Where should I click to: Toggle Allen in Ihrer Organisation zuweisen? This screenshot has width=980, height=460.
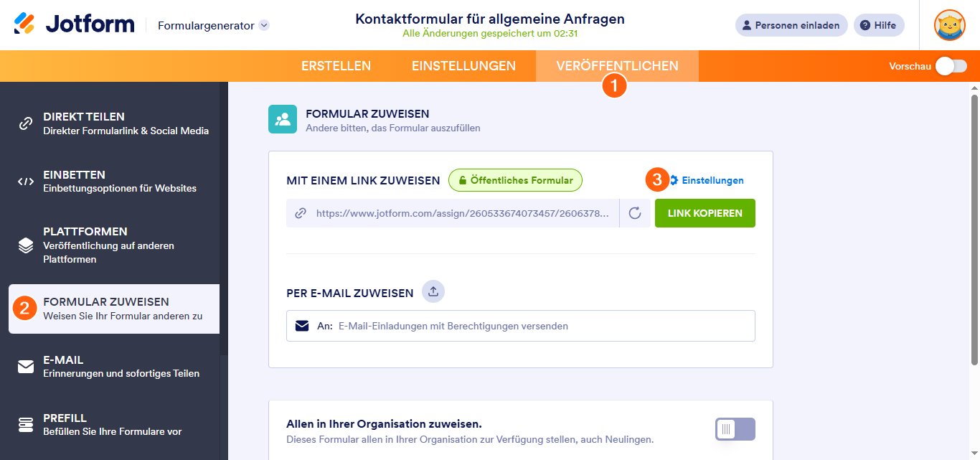(x=735, y=428)
